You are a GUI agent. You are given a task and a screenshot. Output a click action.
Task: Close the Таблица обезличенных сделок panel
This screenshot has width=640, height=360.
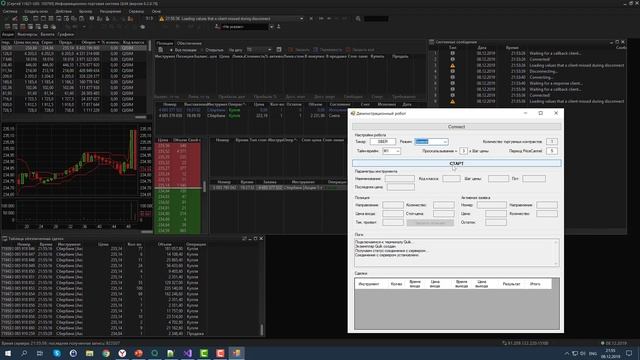tap(261, 238)
